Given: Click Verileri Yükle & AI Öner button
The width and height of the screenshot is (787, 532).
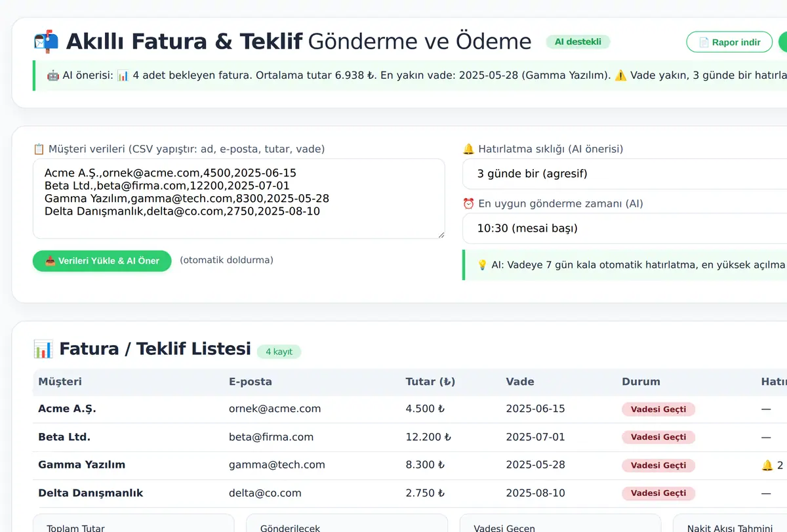Looking at the screenshot, I should tap(102, 260).
